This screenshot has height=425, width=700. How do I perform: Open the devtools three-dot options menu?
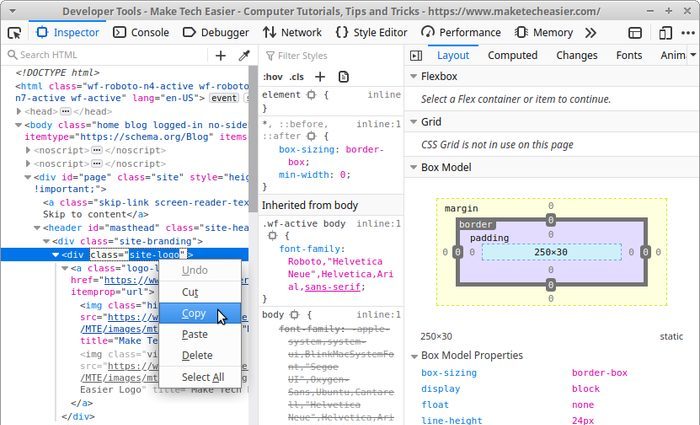[x=688, y=33]
